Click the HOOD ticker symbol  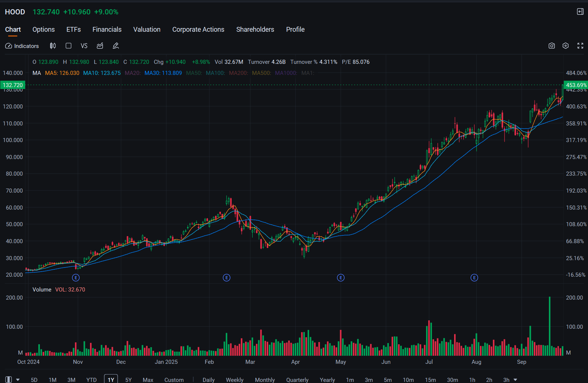click(x=15, y=12)
